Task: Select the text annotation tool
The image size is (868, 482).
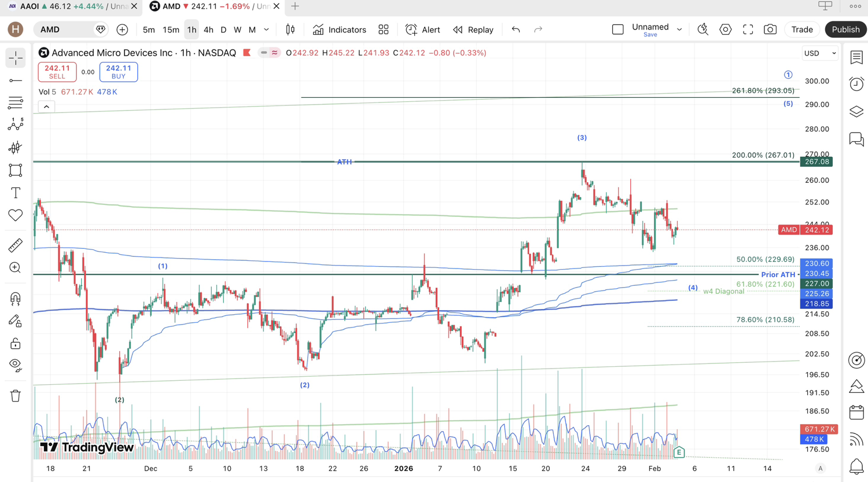Action: pos(16,193)
